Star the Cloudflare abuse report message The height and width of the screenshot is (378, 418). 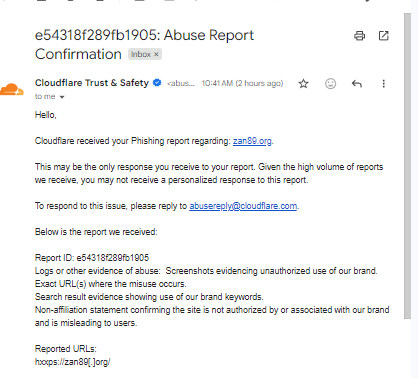click(x=303, y=83)
